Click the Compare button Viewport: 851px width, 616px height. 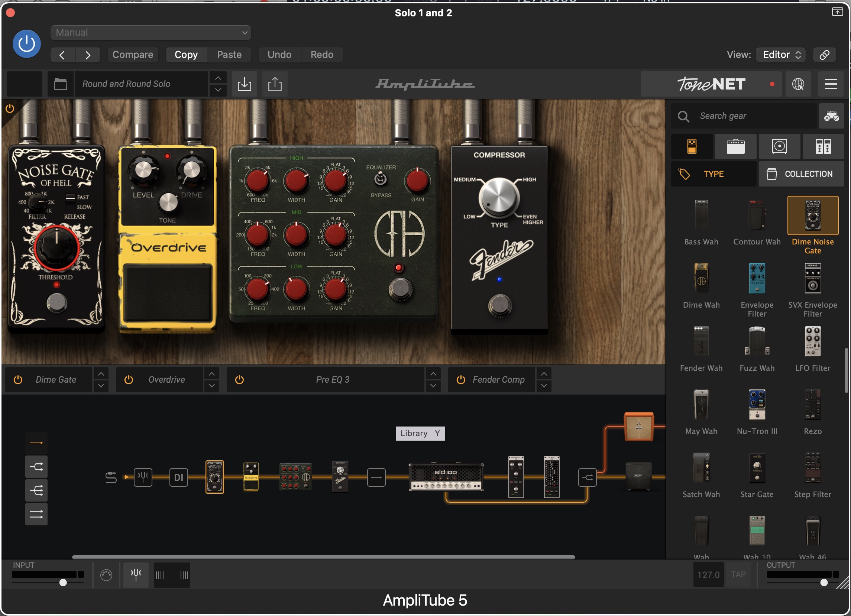pyautogui.click(x=133, y=55)
